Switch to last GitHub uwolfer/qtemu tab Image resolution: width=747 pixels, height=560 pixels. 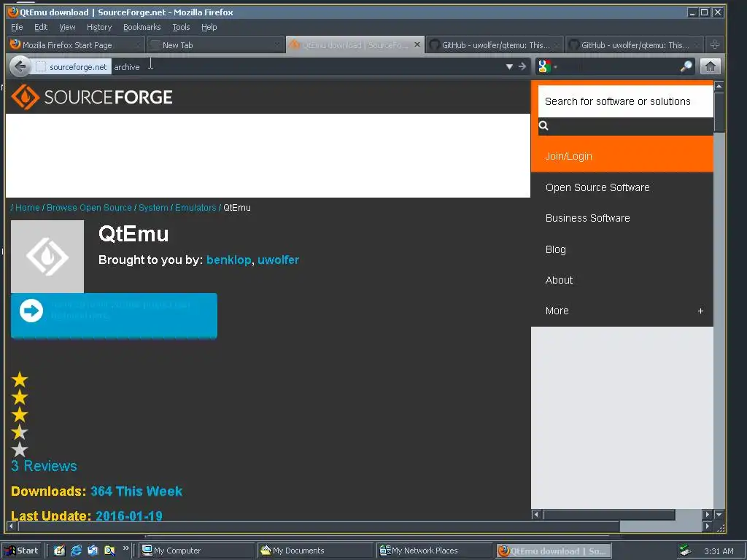(634, 44)
